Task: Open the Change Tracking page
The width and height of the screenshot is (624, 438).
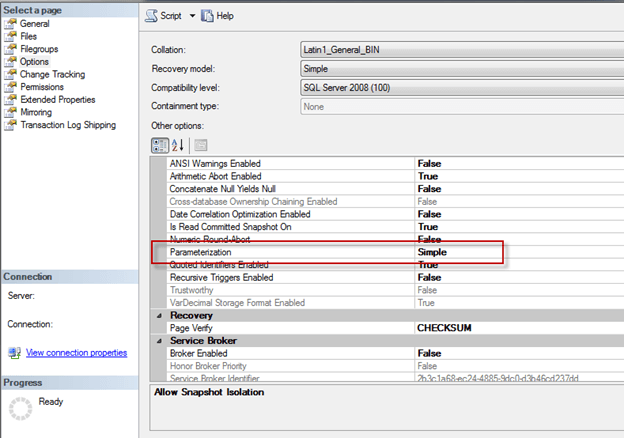Action: [x=52, y=74]
